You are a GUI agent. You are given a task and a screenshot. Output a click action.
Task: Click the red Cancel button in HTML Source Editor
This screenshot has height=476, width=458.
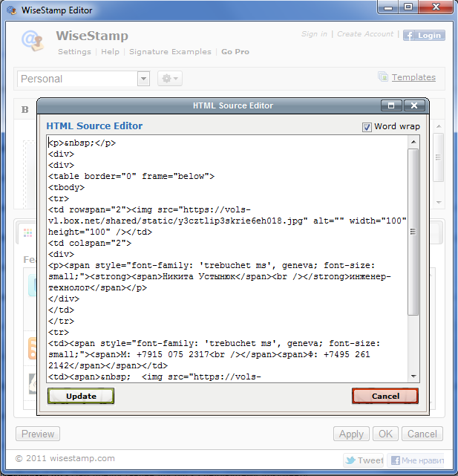385,396
